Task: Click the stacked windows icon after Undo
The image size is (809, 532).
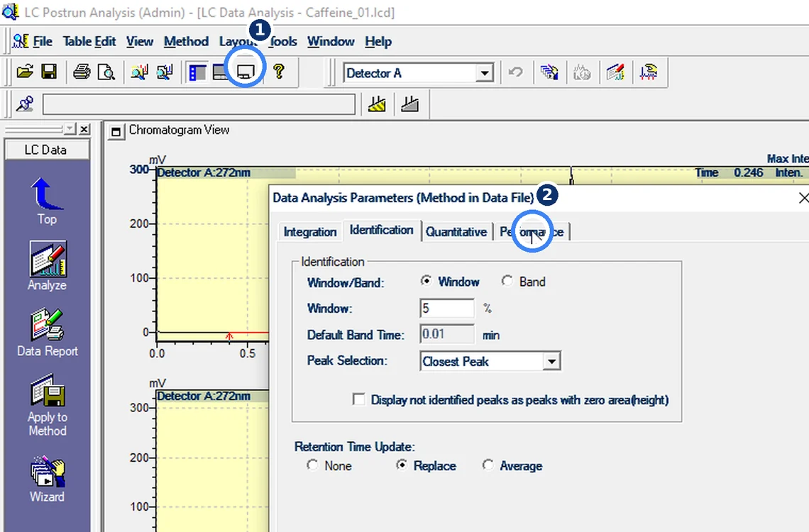Action: (549, 72)
